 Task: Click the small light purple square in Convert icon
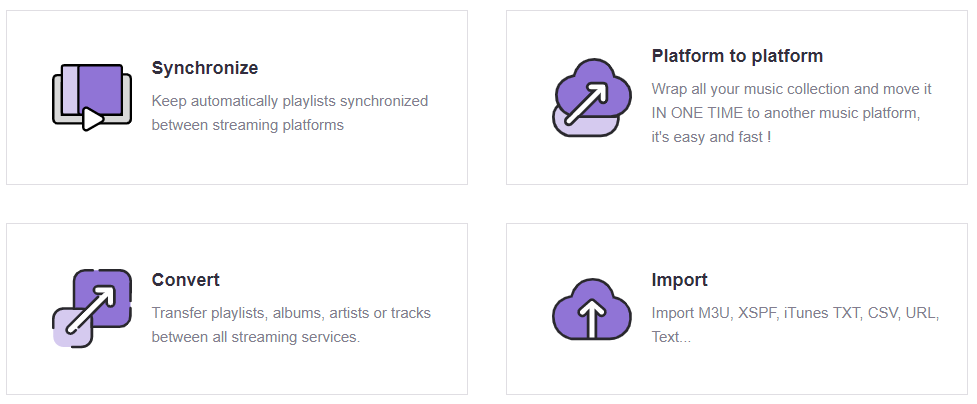(72, 328)
